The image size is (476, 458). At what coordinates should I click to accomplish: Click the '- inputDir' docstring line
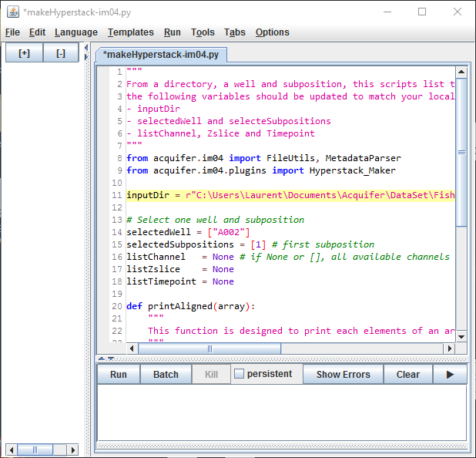(153, 109)
